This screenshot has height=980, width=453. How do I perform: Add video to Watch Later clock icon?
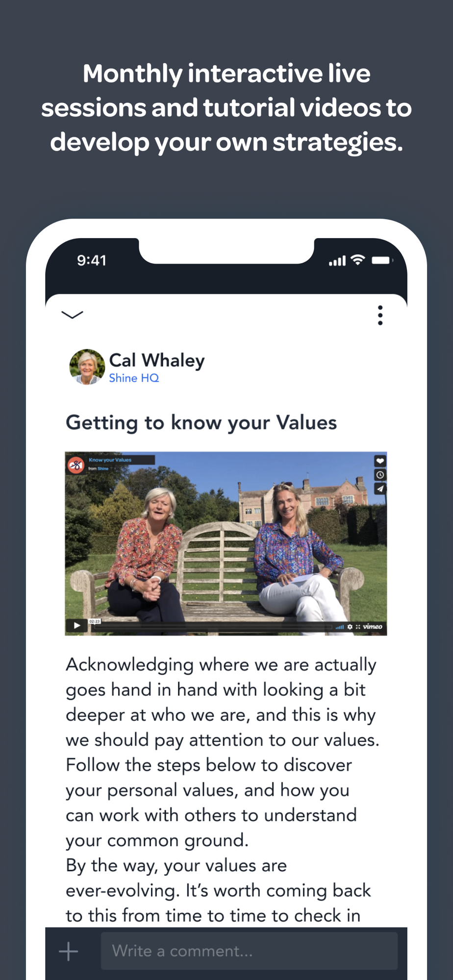(x=380, y=475)
